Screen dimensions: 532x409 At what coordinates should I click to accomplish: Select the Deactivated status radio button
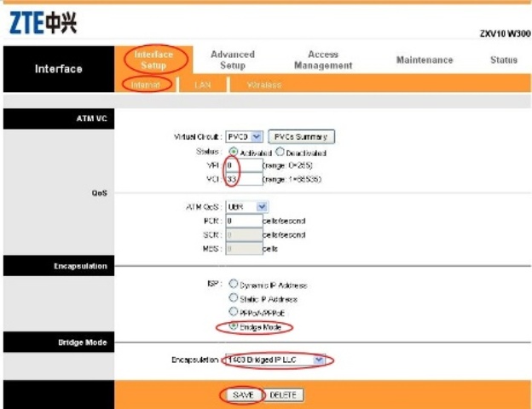[x=280, y=152]
